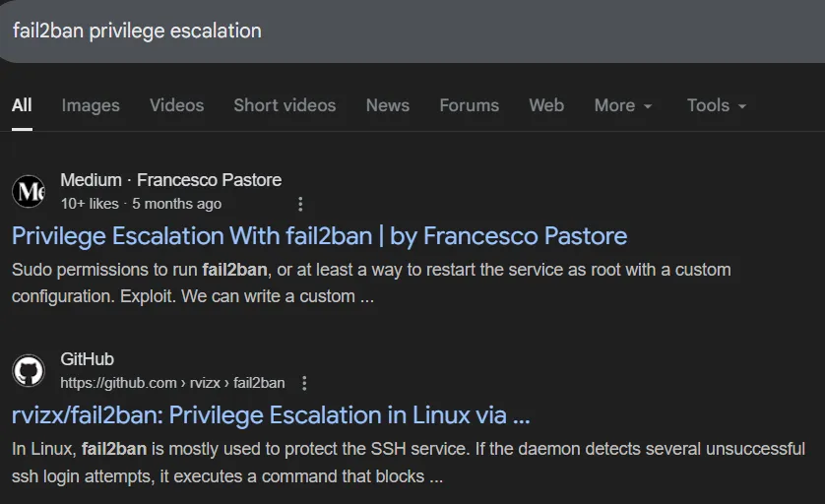Select the Web results tab
The height and width of the screenshot is (504, 825).
tap(546, 105)
